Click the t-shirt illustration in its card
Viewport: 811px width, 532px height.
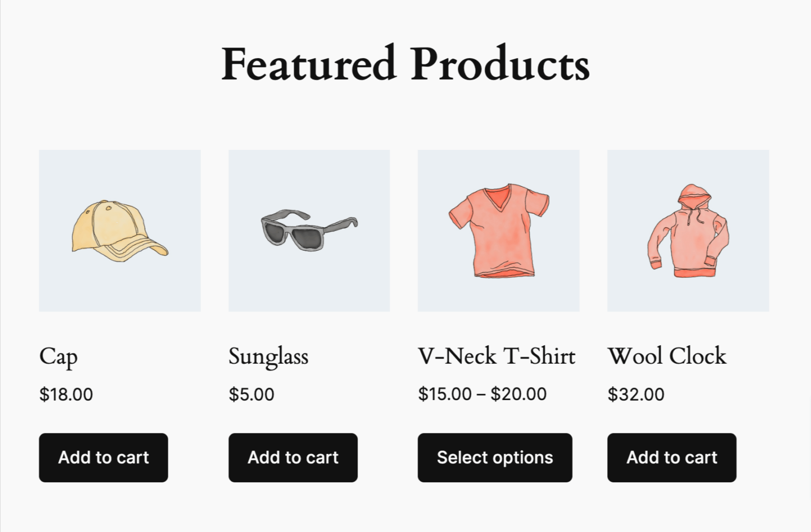[x=498, y=232]
